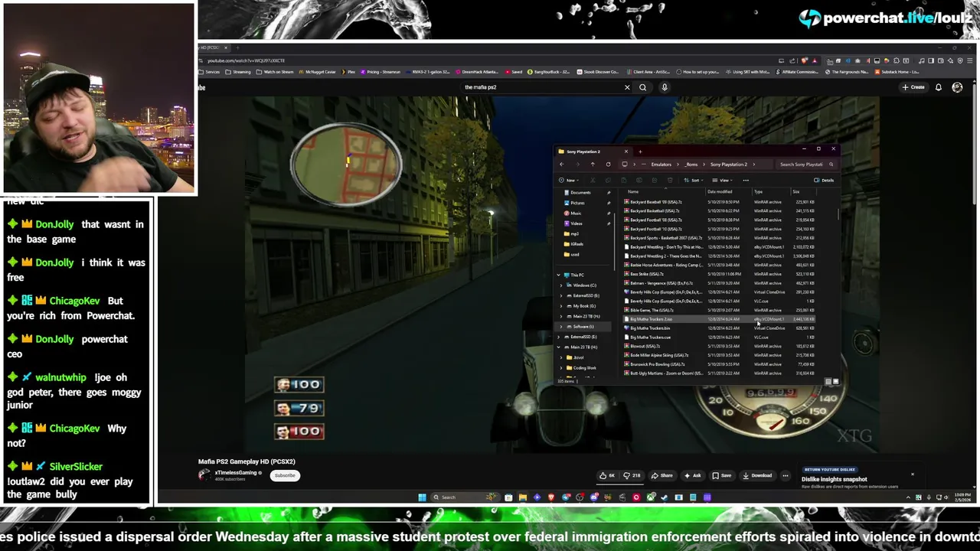The image size is (980, 551).
Task: Like the Mafia PS2 Gameplay video
Action: pyautogui.click(x=608, y=475)
